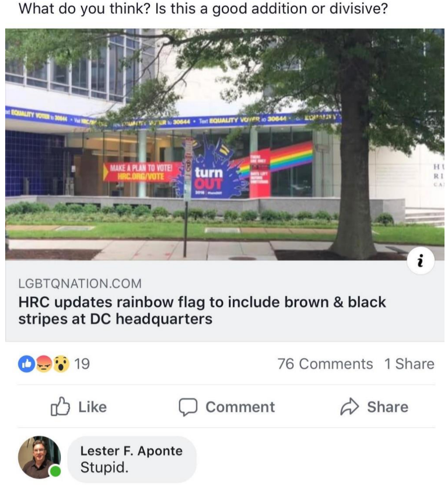Tap the speech bubble icon beside Comment

point(187,407)
